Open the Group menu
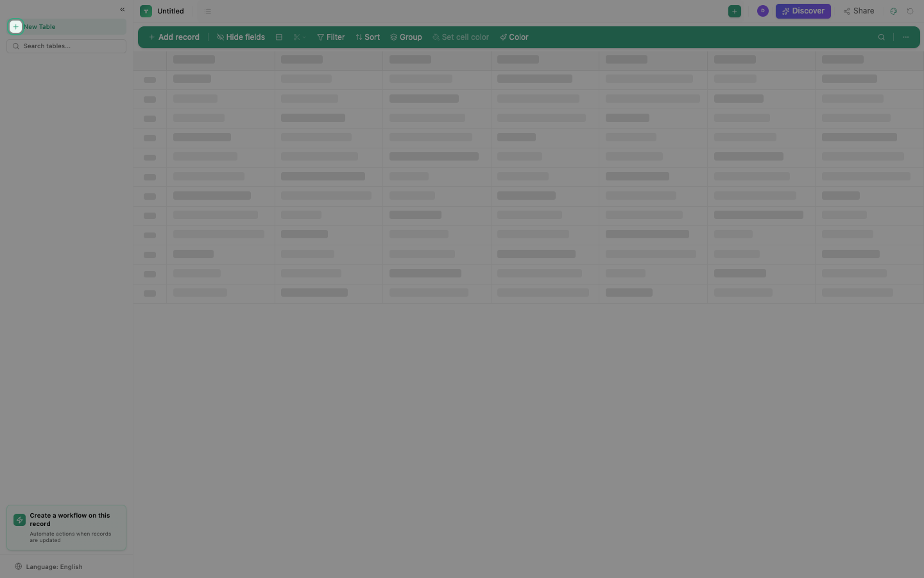 pos(406,37)
